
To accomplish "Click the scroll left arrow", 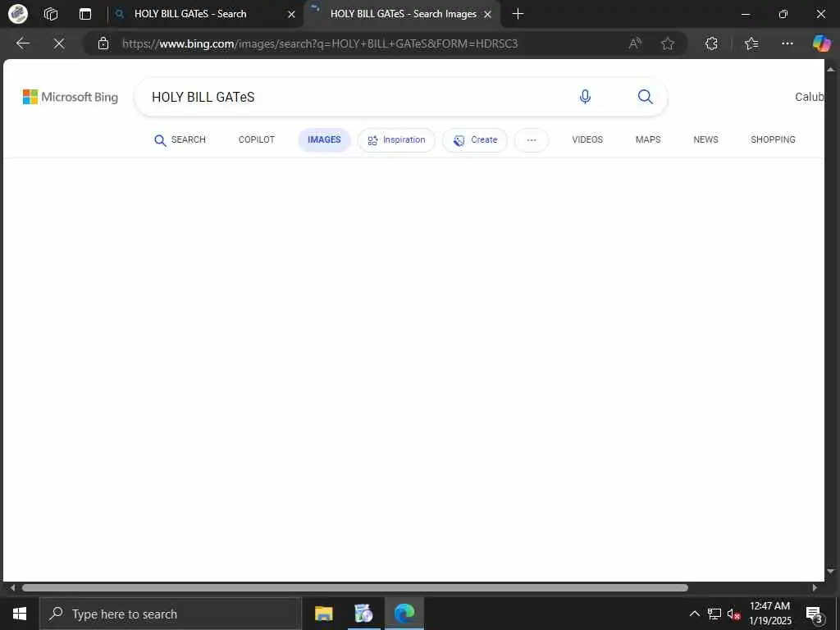I will coord(12,587).
